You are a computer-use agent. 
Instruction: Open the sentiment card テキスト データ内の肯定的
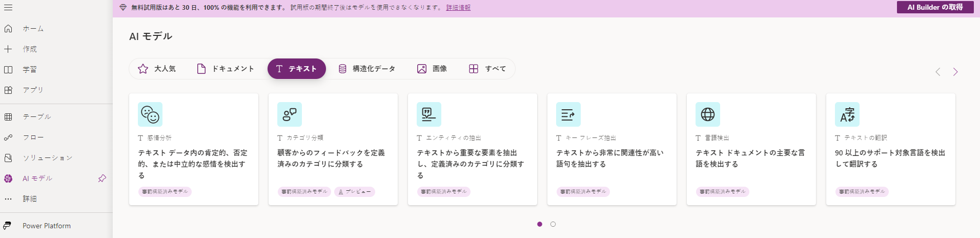(x=194, y=149)
